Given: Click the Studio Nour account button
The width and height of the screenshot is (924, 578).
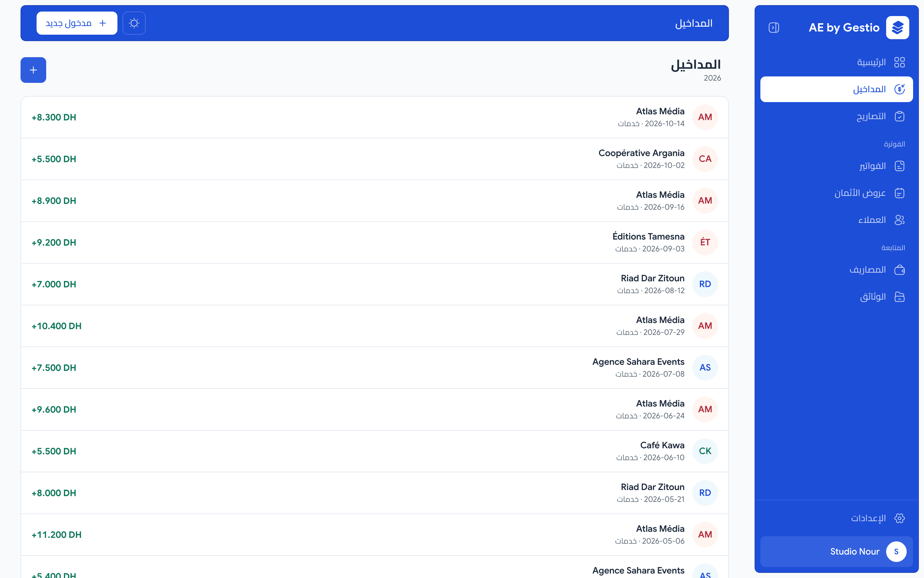Looking at the screenshot, I should pyautogui.click(x=836, y=552).
